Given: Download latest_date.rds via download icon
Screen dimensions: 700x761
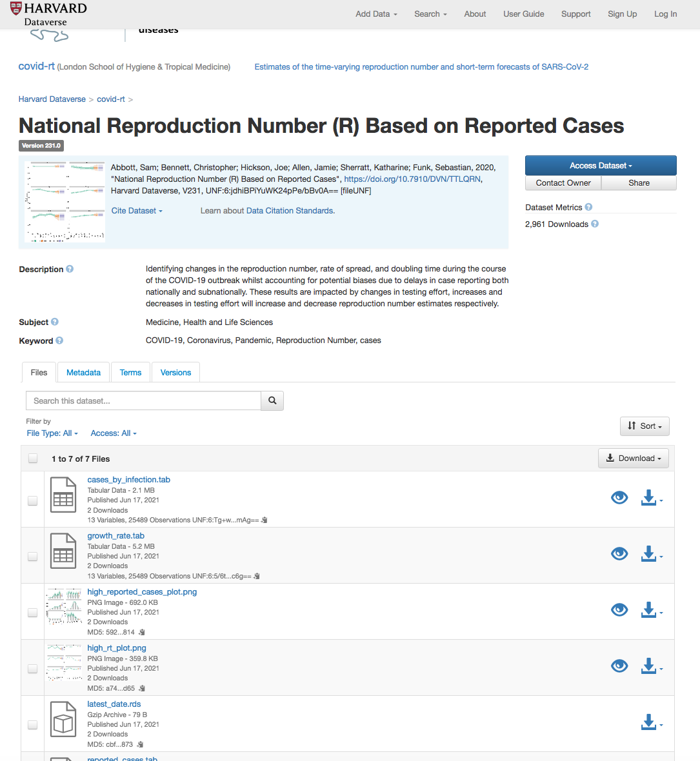Looking at the screenshot, I should coord(652,722).
